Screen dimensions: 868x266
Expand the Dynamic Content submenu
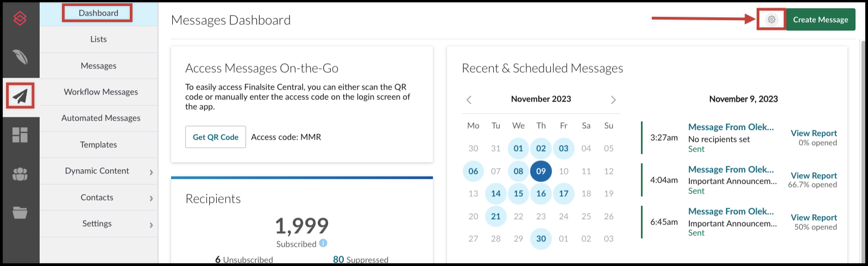point(151,172)
